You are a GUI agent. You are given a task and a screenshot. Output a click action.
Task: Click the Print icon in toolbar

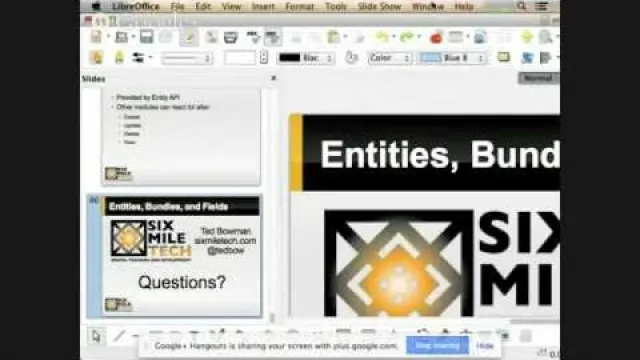pos(231,38)
